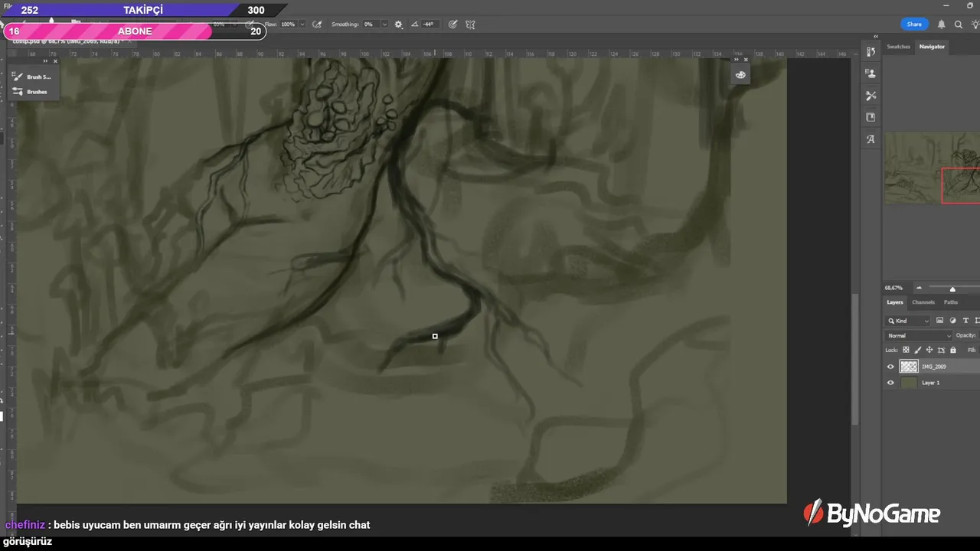The height and width of the screenshot is (551, 980).
Task: Select the Layers tab
Action: coord(895,302)
